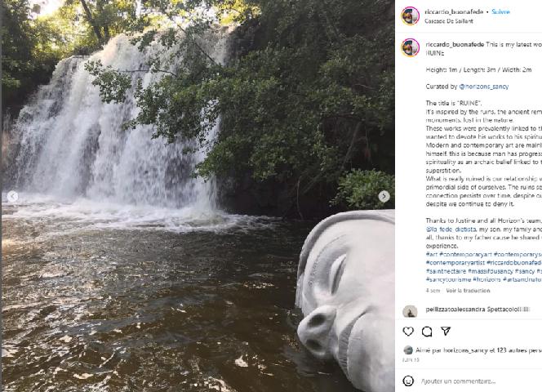Open the emoji picker in comment box
The image size is (542, 392).
coord(409,381)
